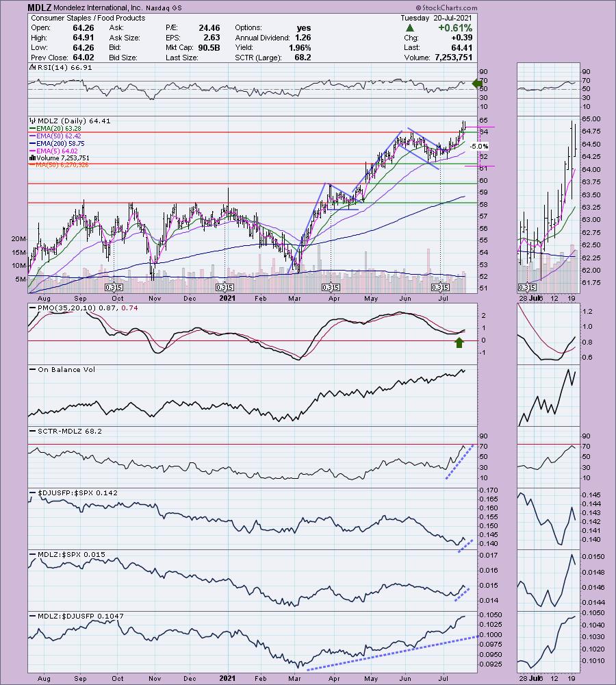The height and width of the screenshot is (685, 616).
Task: Click the 0.315 dividend marker near October
Action: click(114, 287)
